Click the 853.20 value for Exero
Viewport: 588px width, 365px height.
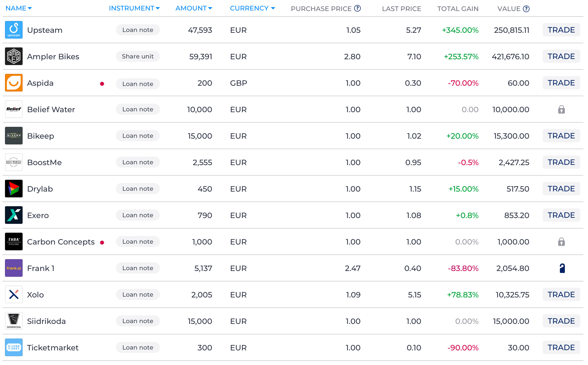click(x=517, y=215)
